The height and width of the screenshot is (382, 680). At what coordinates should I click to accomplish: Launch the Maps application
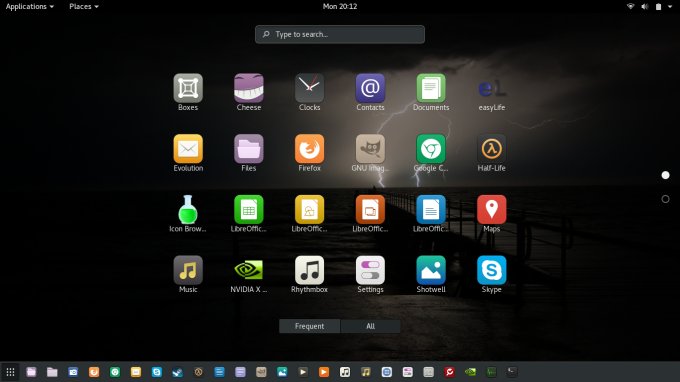[x=491, y=210]
